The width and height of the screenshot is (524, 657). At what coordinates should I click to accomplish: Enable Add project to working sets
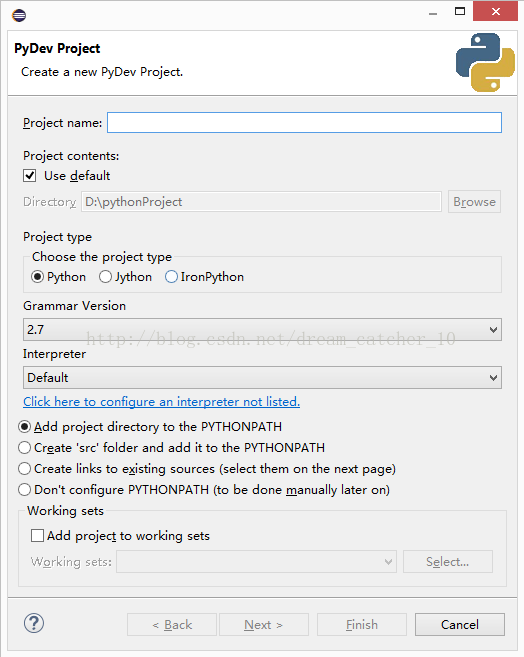tap(37, 535)
